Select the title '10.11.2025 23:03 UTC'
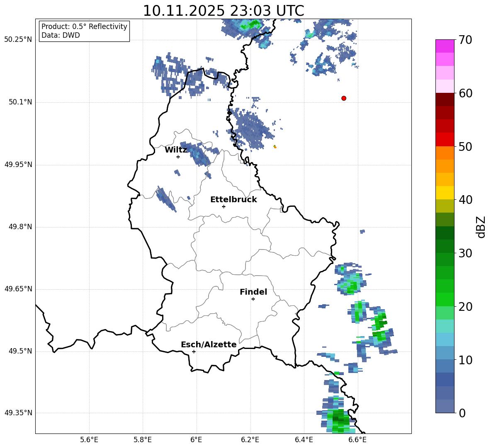Screen dimensions: 491x448 coord(223,11)
